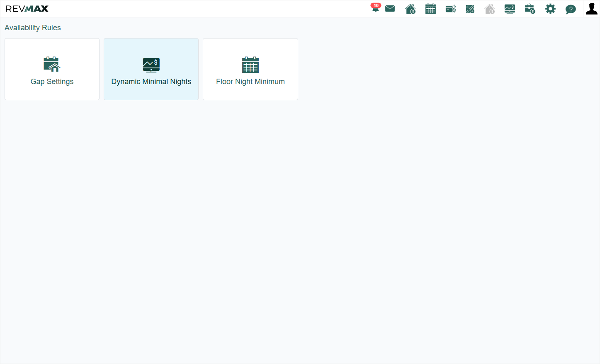Select the Dynamic Minimal Nights label
The width and height of the screenshot is (600, 364).
151,82
